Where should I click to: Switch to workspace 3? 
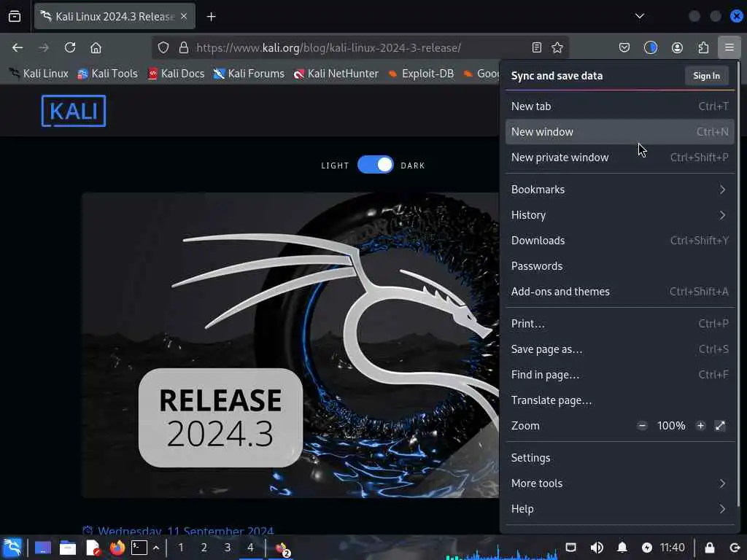click(x=228, y=548)
